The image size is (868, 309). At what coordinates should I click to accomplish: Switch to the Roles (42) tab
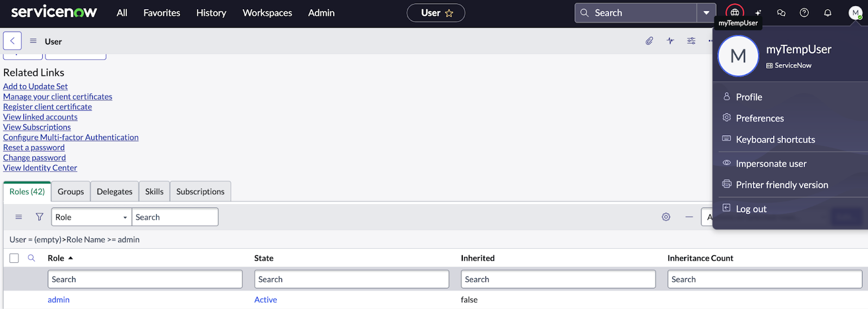(x=27, y=191)
